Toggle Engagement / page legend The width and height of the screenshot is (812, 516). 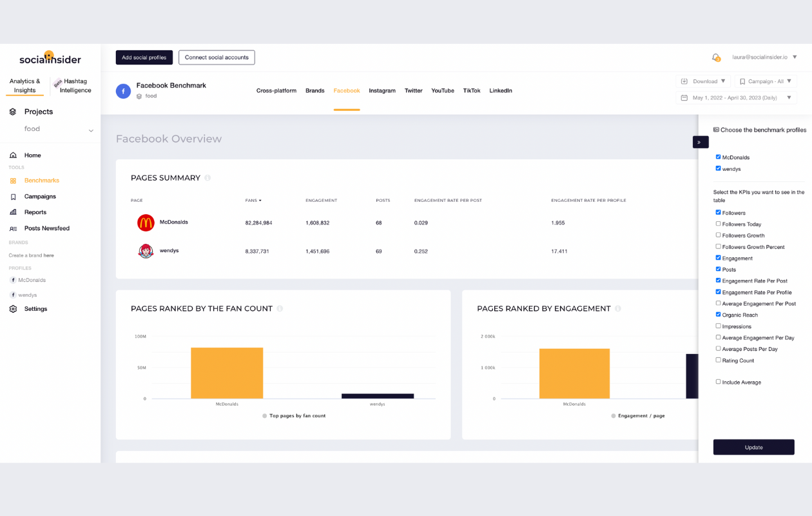tap(638, 416)
